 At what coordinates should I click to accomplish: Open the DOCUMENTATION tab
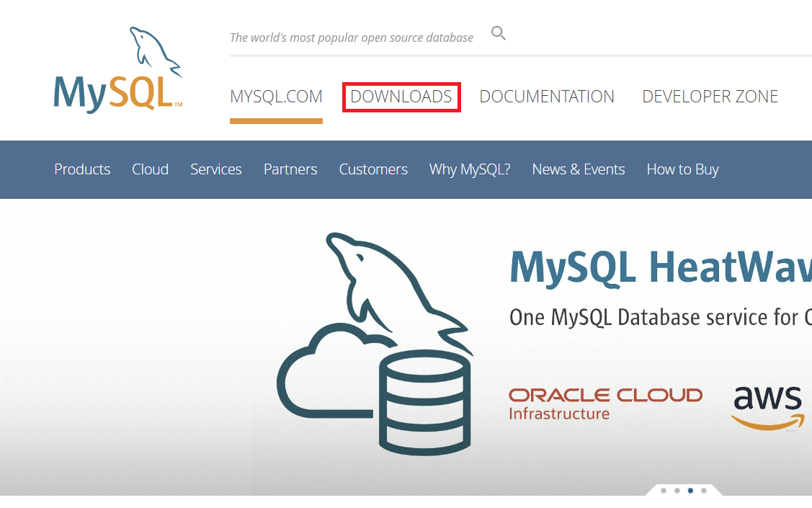point(547,97)
